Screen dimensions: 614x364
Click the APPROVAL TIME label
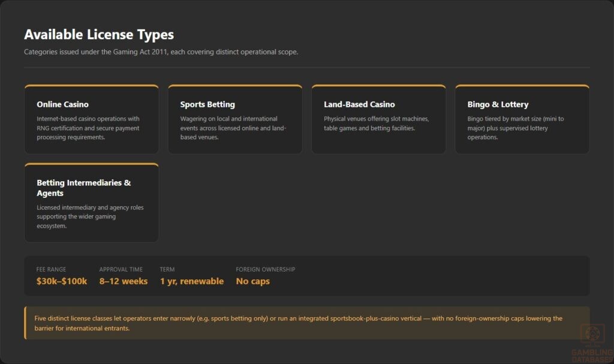(121, 270)
